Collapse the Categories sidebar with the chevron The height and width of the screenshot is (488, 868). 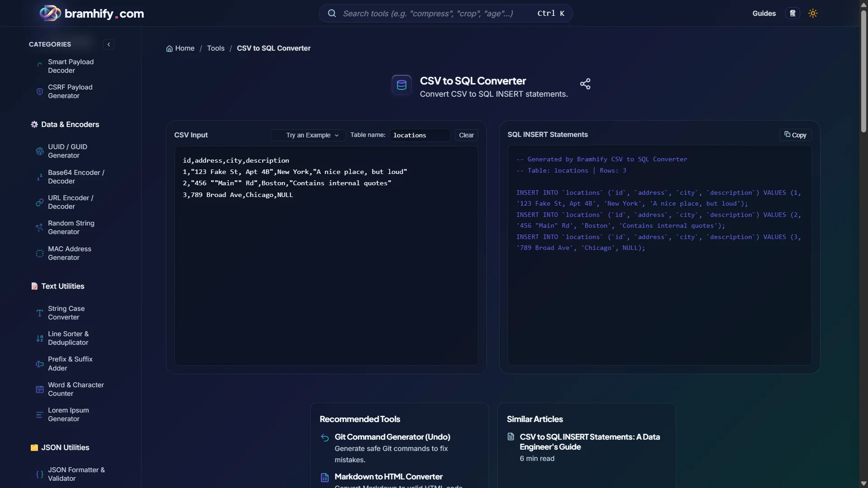(108, 44)
